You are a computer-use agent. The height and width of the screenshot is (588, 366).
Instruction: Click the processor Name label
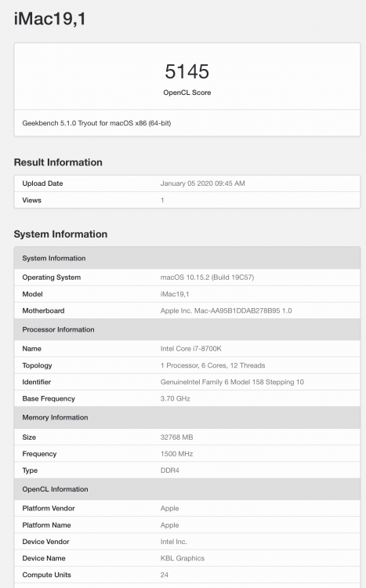pos(31,348)
